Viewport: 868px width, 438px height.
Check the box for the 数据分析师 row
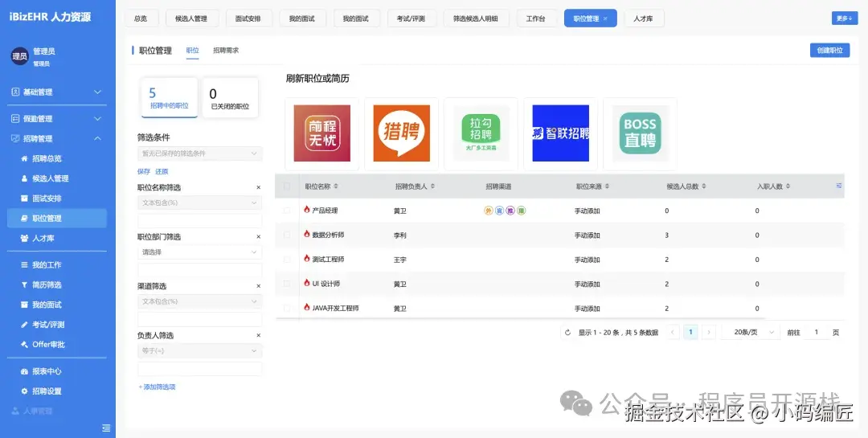pos(287,235)
